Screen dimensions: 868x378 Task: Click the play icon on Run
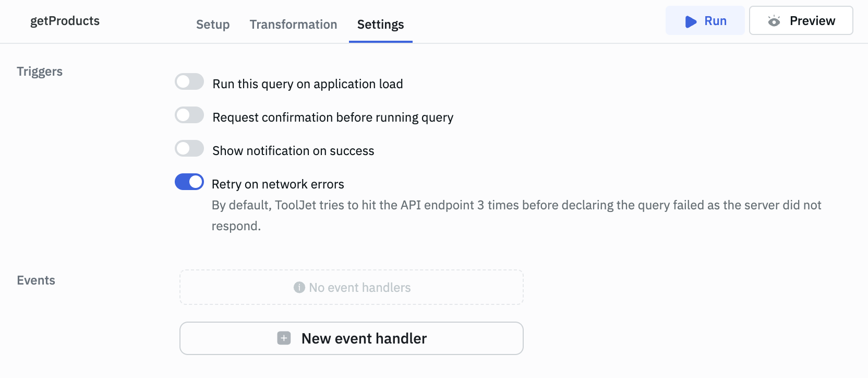click(x=691, y=21)
